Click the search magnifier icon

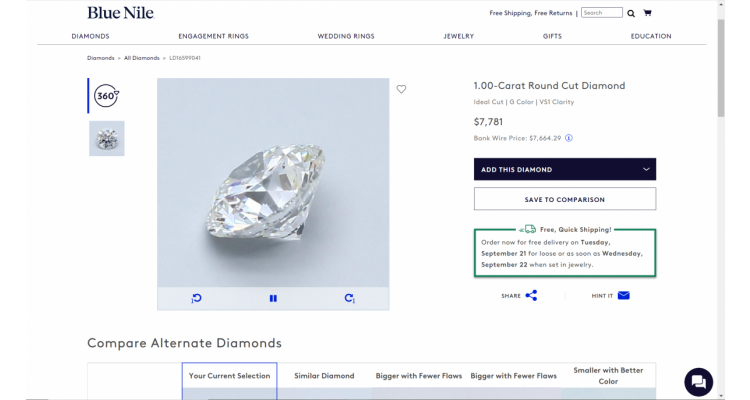coord(631,13)
